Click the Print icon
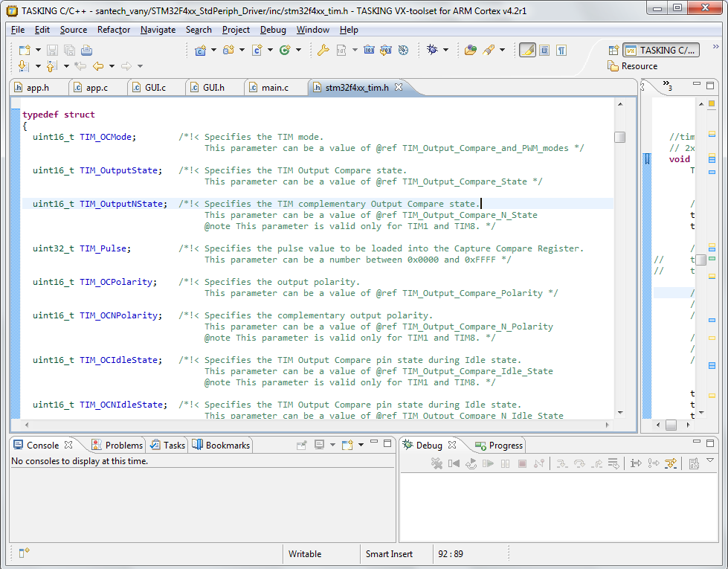 86,50
